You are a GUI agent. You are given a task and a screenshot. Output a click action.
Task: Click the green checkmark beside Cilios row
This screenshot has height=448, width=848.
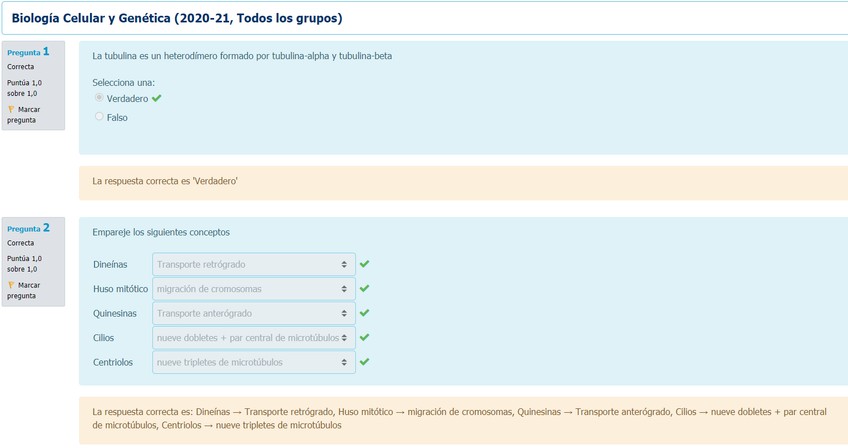click(x=365, y=337)
